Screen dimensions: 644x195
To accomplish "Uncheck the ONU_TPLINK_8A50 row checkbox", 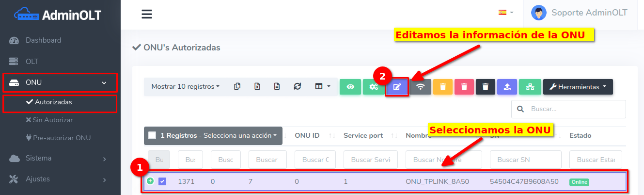I will (162, 181).
